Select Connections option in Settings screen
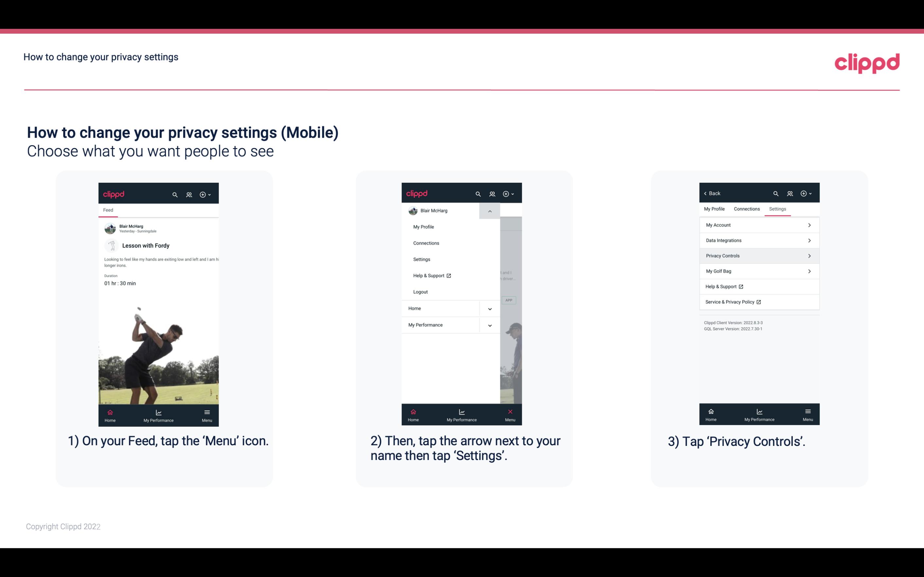 (746, 209)
